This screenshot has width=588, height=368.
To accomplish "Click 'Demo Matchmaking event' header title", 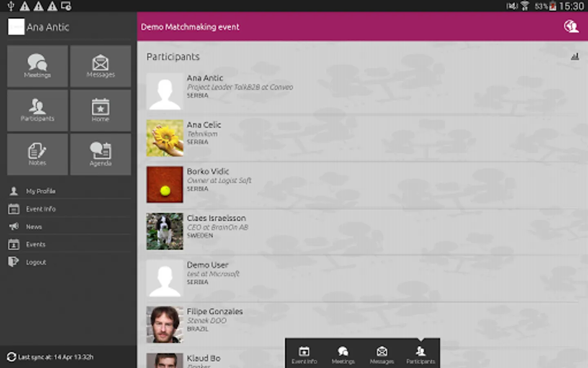I will [190, 27].
